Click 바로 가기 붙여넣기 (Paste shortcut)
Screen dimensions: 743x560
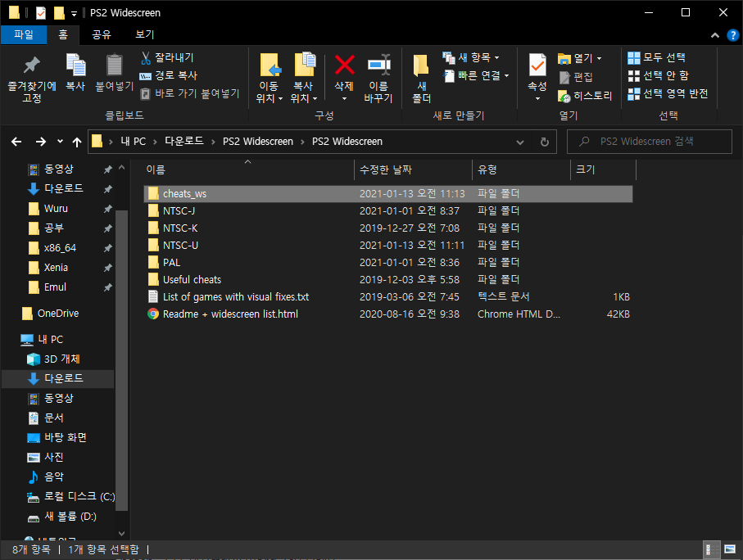[190, 94]
